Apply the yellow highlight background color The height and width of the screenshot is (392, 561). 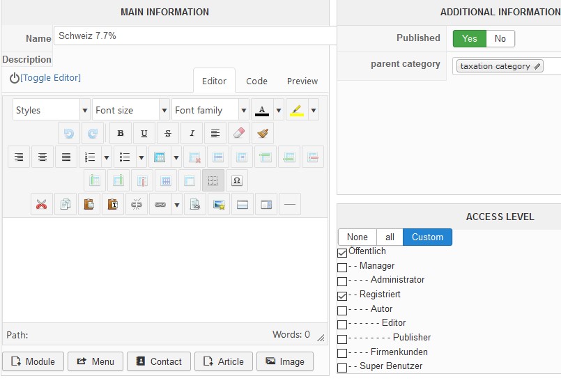(297, 111)
